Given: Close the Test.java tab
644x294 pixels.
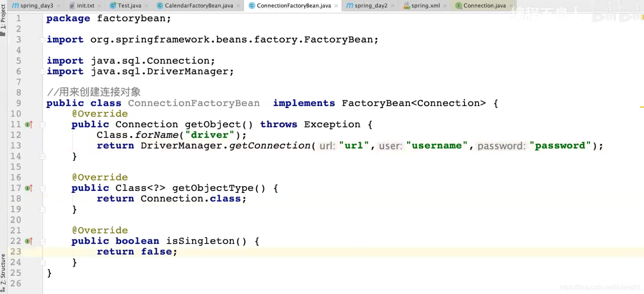Looking at the screenshot, I should pos(147,6).
